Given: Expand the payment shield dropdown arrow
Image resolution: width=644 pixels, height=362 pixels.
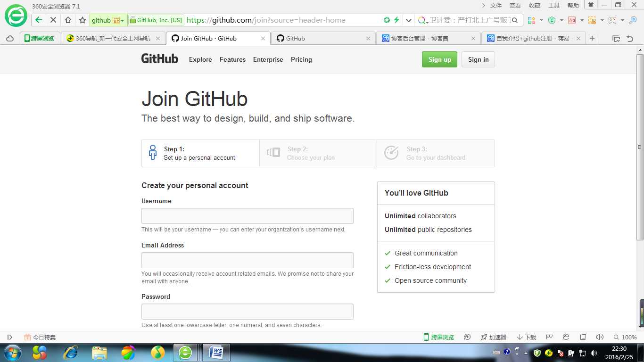Looking at the screenshot, I should pyautogui.click(x=561, y=20).
